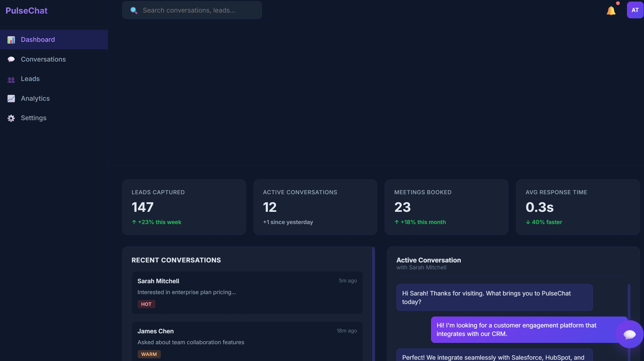The image size is (644, 361).
Task: Click the Leads Captured stat card
Action: pos(184,207)
